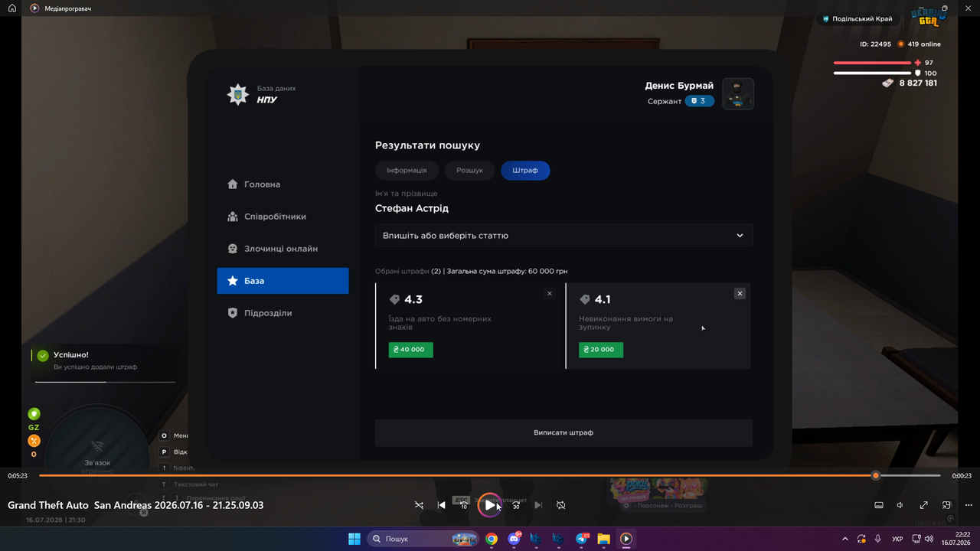The image size is (980, 551).
Task: Click the article selection input field
Action: click(x=563, y=236)
